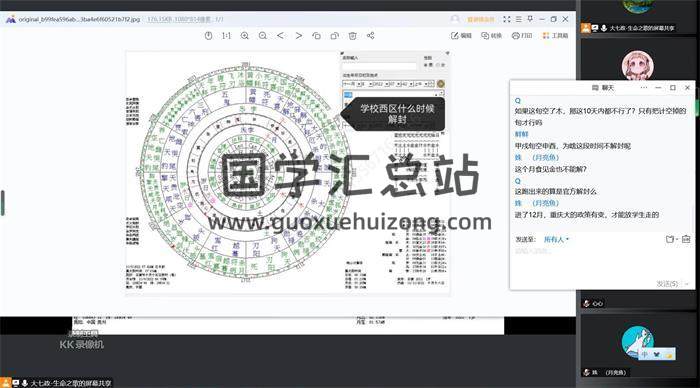Focus the chat message input box
This screenshot has height=388, width=700.
pyautogui.click(x=602, y=263)
